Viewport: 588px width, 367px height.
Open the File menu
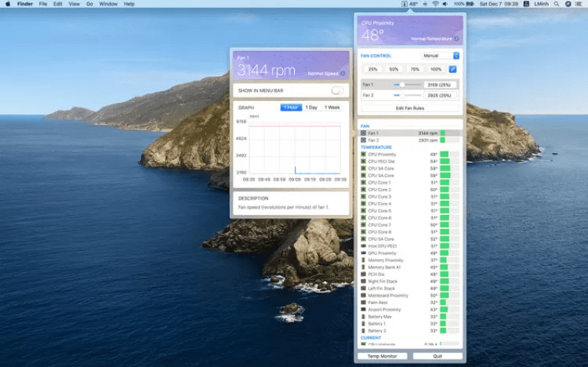tap(43, 4)
